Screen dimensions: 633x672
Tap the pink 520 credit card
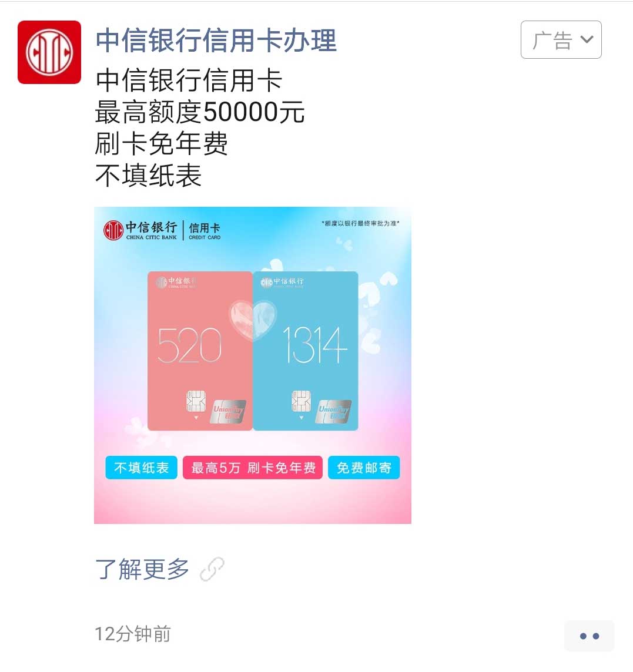[x=200, y=351]
